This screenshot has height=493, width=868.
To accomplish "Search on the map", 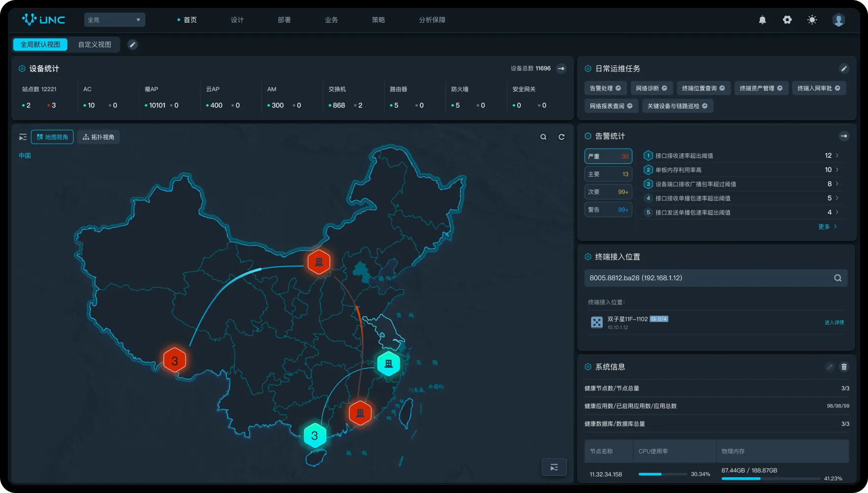I will click(543, 137).
